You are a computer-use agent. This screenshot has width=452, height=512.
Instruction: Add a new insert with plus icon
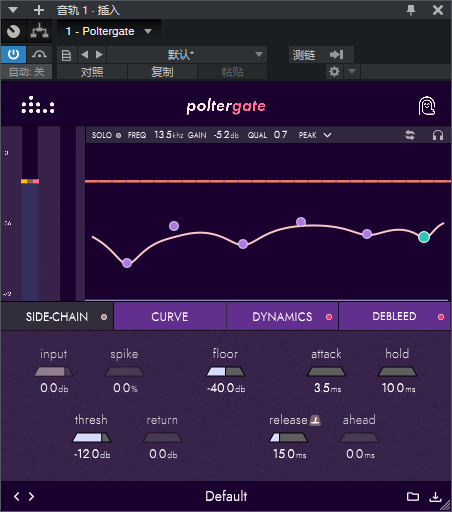click(x=39, y=10)
